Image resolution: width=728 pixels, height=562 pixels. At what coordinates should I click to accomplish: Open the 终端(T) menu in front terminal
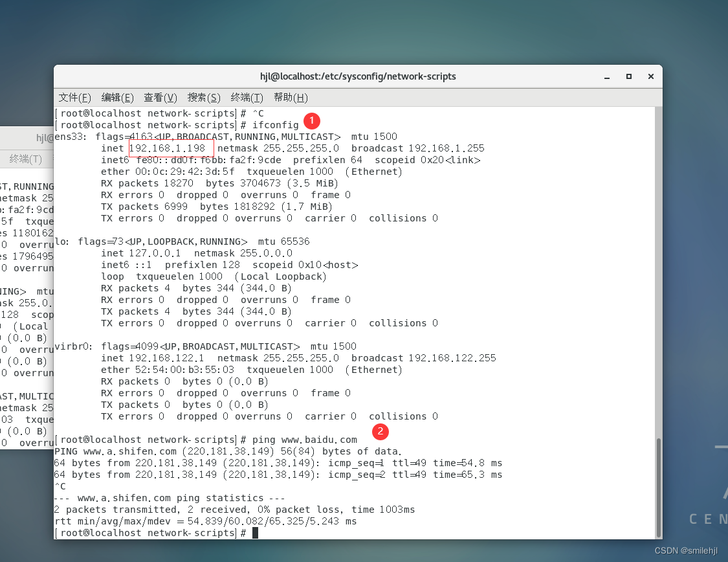pos(247,98)
